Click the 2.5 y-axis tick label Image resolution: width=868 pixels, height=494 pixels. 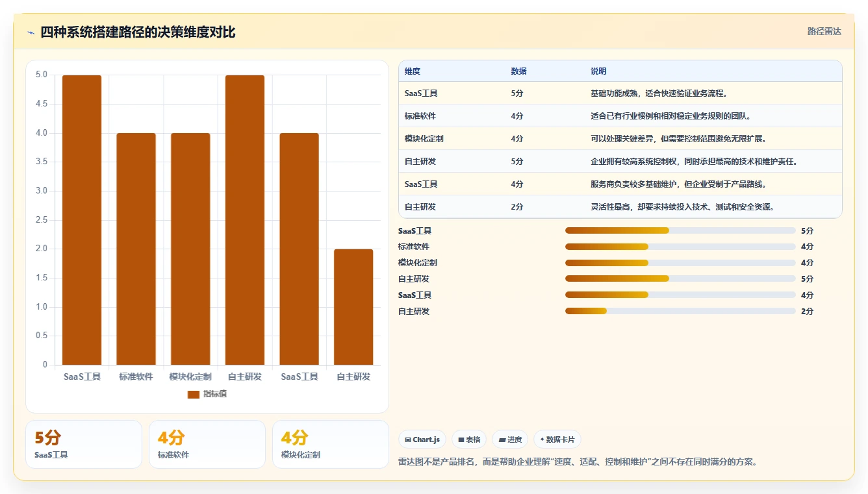click(x=42, y=220)
